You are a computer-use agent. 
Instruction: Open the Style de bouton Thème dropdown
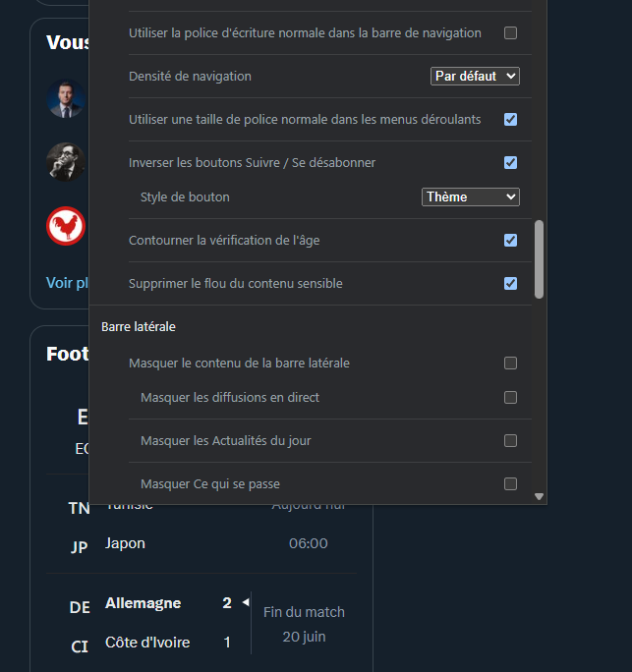click(471, 197)
